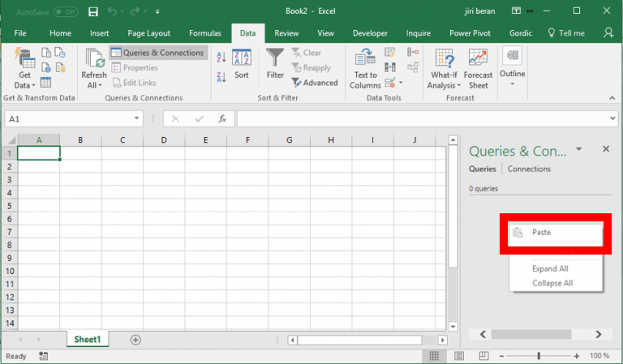This screenshot has height=364, width=623.
Task: Select column D header
Action: (x=164, y=139)
